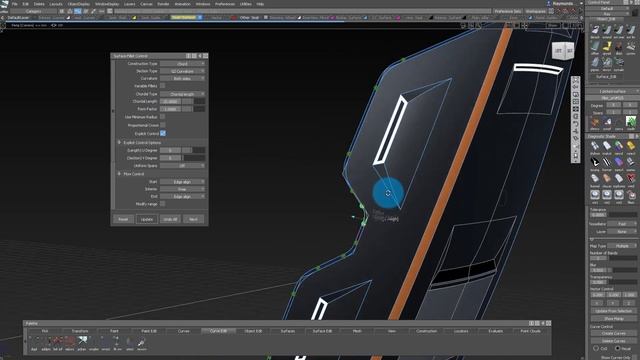640x360 pixels.
Task: Open the Uniform Spans dropdown
Action: [182, 166]
